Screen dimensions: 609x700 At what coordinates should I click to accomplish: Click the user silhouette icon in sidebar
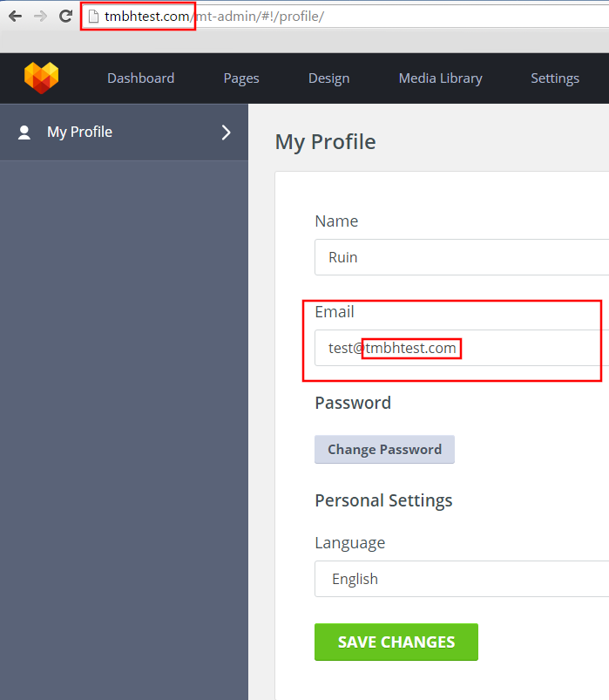[x=24, y=133]
